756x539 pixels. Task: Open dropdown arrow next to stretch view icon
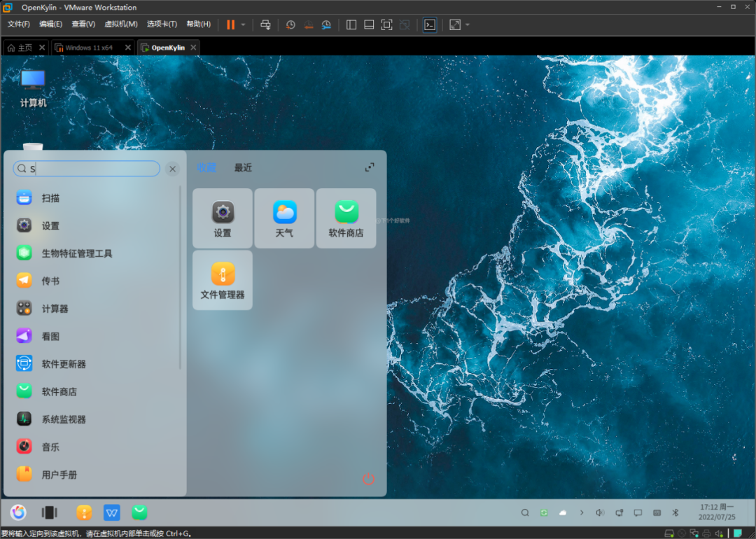pos(468,24)
